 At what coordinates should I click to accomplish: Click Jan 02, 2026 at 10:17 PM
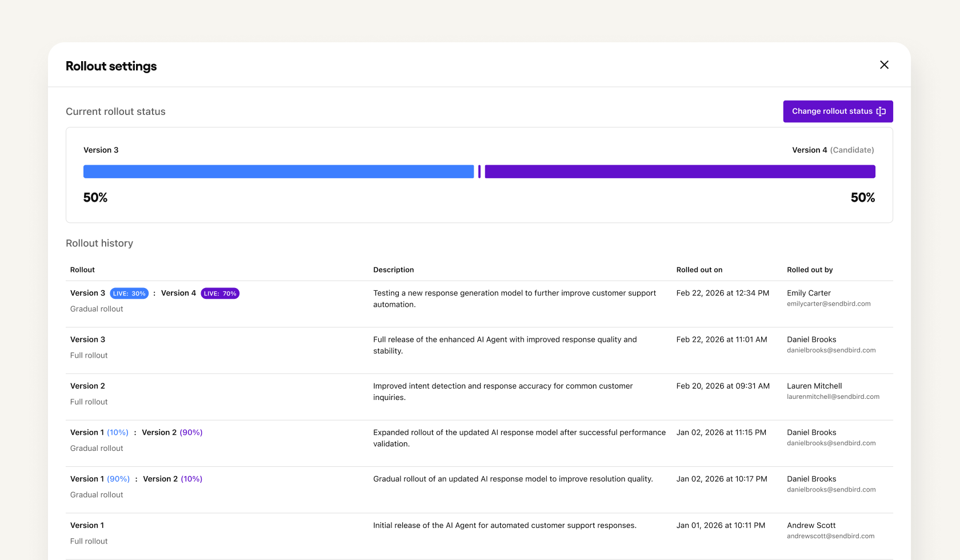pyautogui.click(x=722, y=479)
